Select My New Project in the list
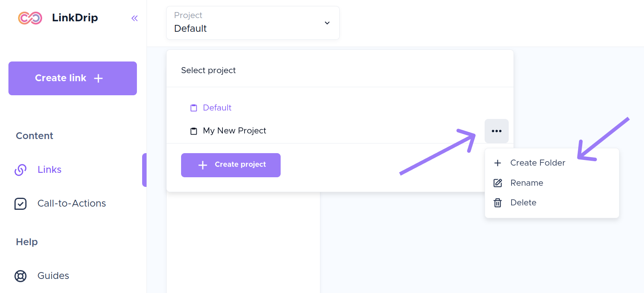The image size is (644, 293). (x=234, y=131)
